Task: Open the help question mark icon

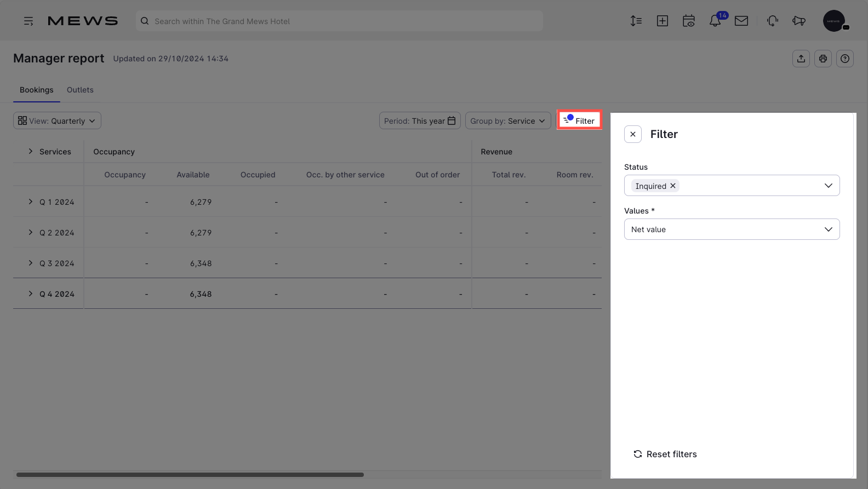Action: [844, 59]
